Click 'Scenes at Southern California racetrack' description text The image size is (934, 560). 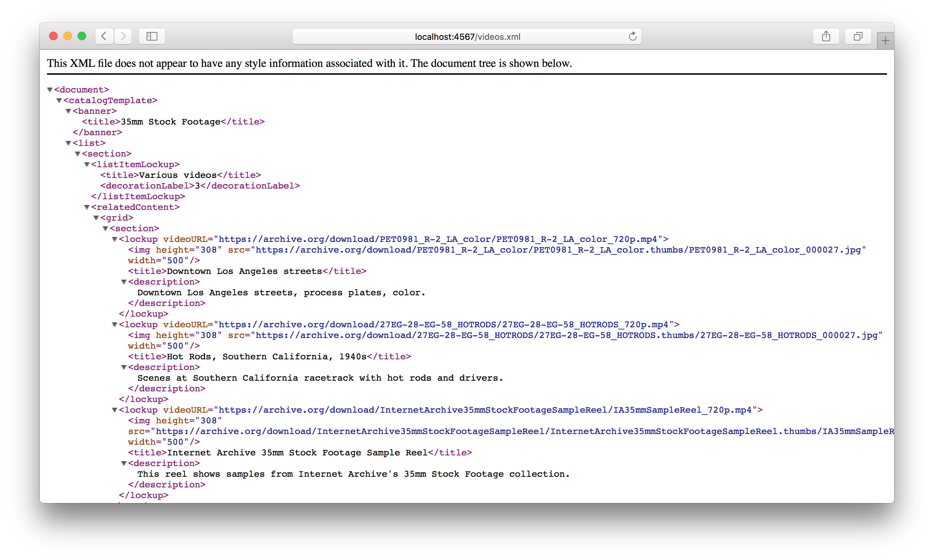[x=320, y=378]
